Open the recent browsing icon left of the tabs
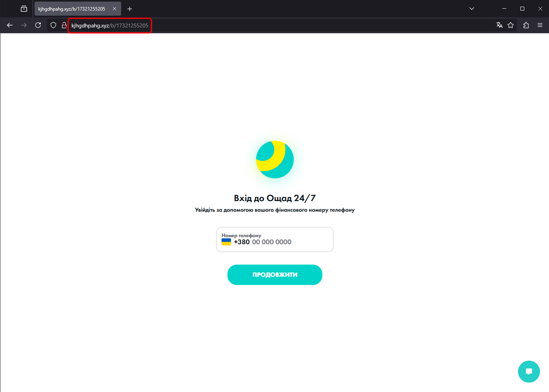 coord(24,9)
